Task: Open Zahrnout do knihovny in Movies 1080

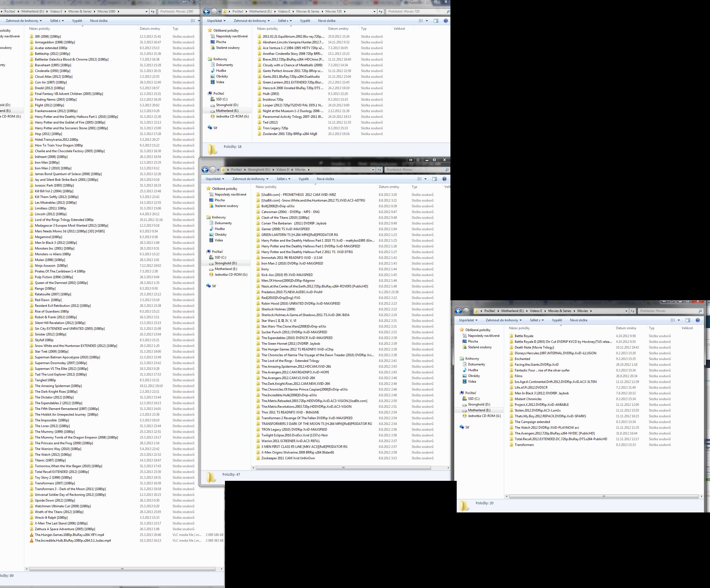Action: click(24, 21)
